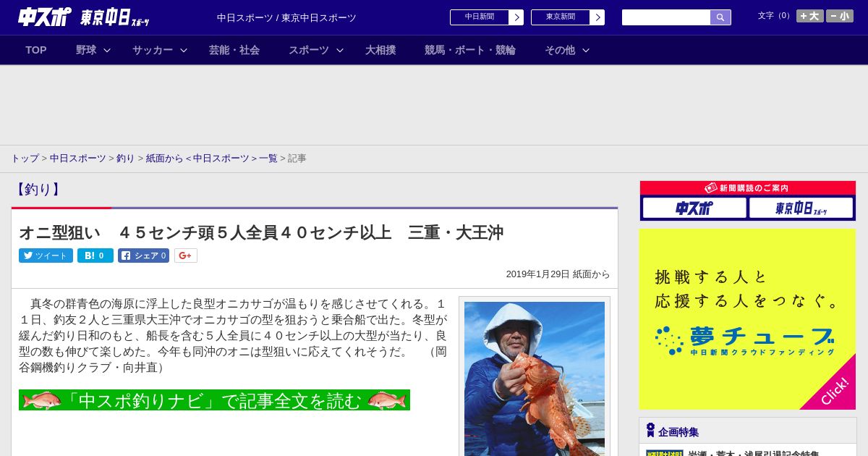The image size is (868, 456).
Task: Click the magnifier search button
Action: [x=720, y=17]
